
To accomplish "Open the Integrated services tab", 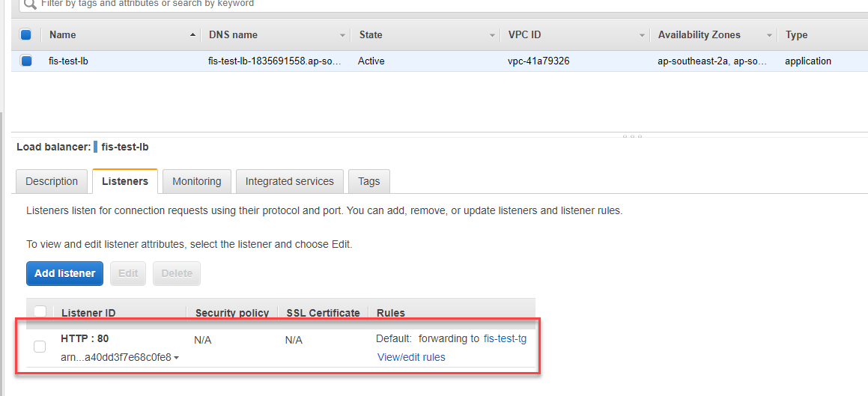I will pyautogui.click(x=289, y=181).
